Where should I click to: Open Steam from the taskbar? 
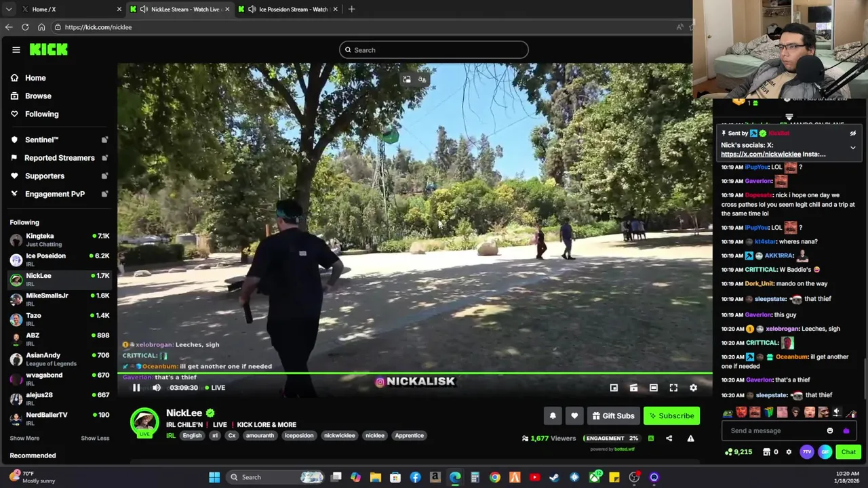554,477
